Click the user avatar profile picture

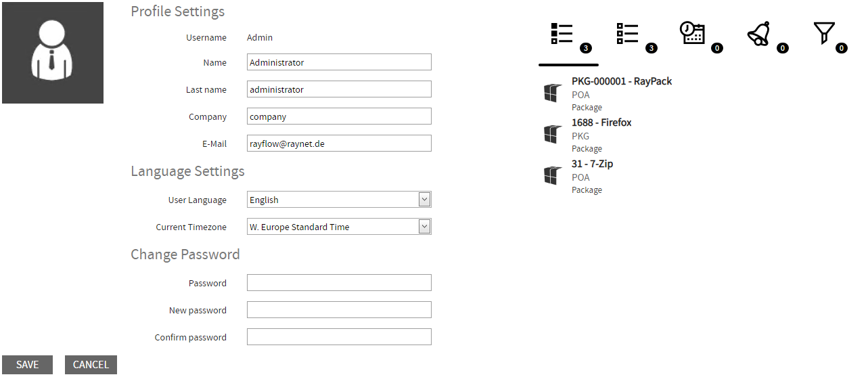click(x=53, y=53)
